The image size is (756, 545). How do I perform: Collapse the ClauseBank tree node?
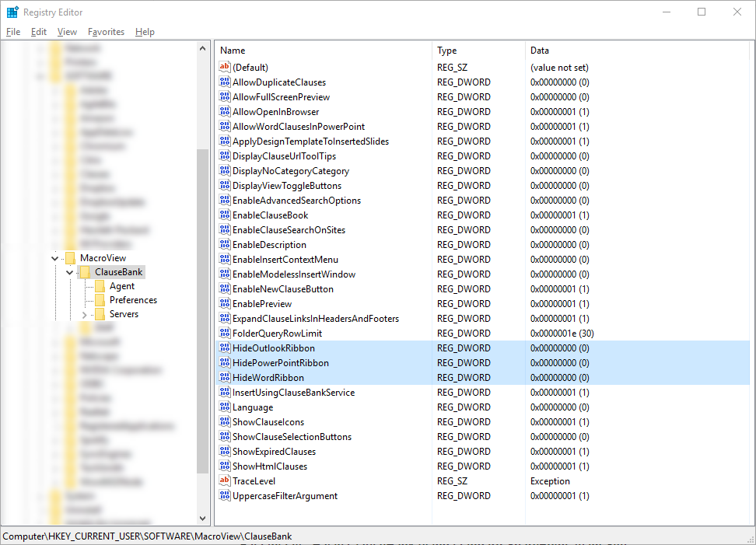(x=70, y=272)
